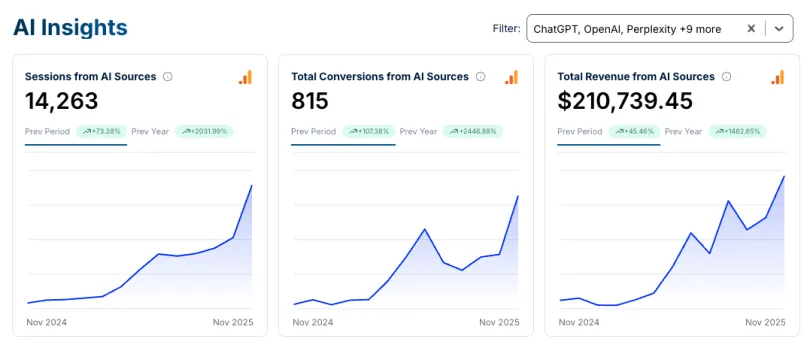Click the 14,263 sessions value
The image size is (810, 360).
point(61,101)
